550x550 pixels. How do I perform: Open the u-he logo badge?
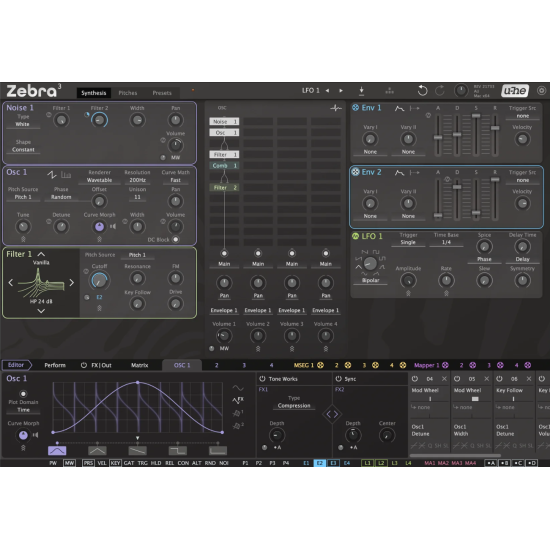(x=515, y=91)
